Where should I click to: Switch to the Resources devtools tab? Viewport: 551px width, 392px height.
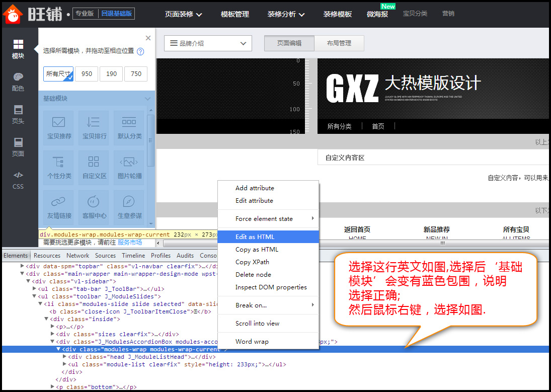point(47,256)
